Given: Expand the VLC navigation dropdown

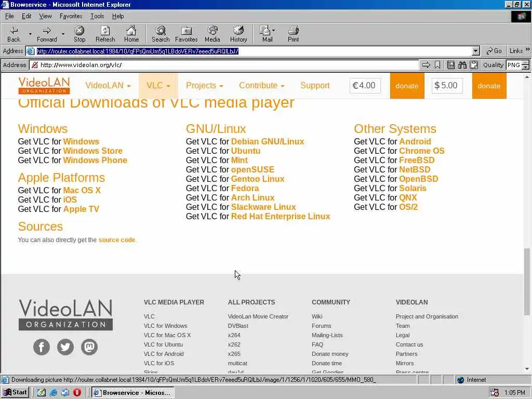Looking at the screenshot, I should coord(158,86).
